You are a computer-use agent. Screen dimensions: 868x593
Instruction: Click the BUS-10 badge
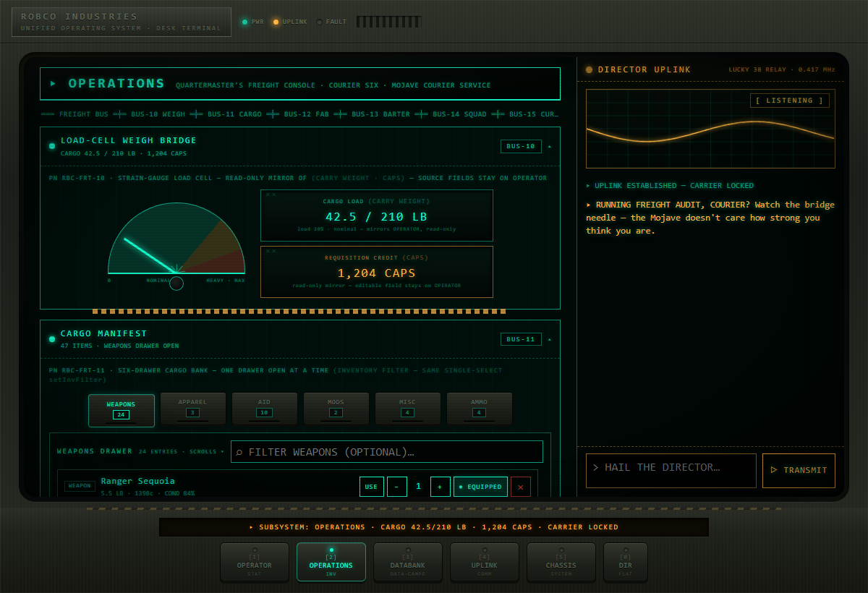tap(521, 147)
